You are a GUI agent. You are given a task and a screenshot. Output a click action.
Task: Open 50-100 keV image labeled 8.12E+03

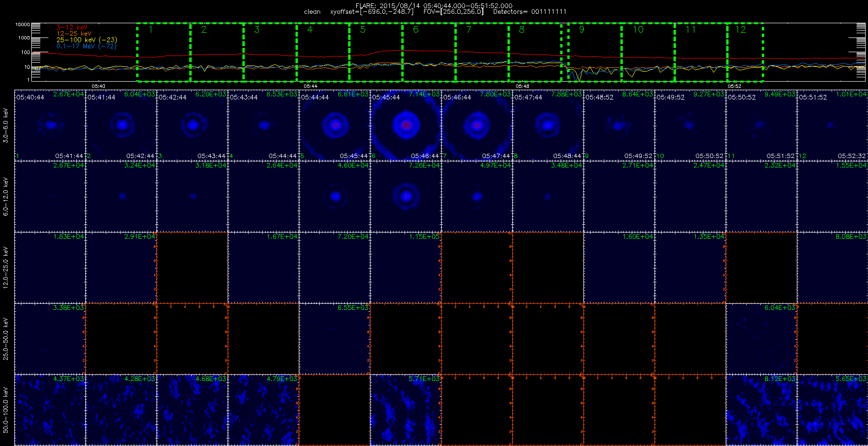coord(761,410)
